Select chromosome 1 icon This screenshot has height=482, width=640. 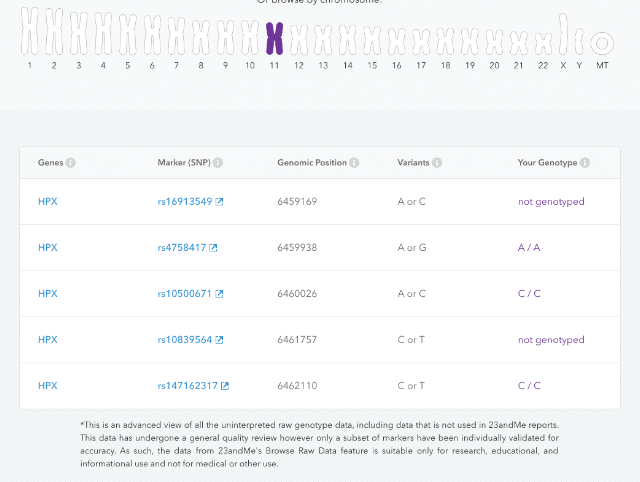click(x=29, y=31)
